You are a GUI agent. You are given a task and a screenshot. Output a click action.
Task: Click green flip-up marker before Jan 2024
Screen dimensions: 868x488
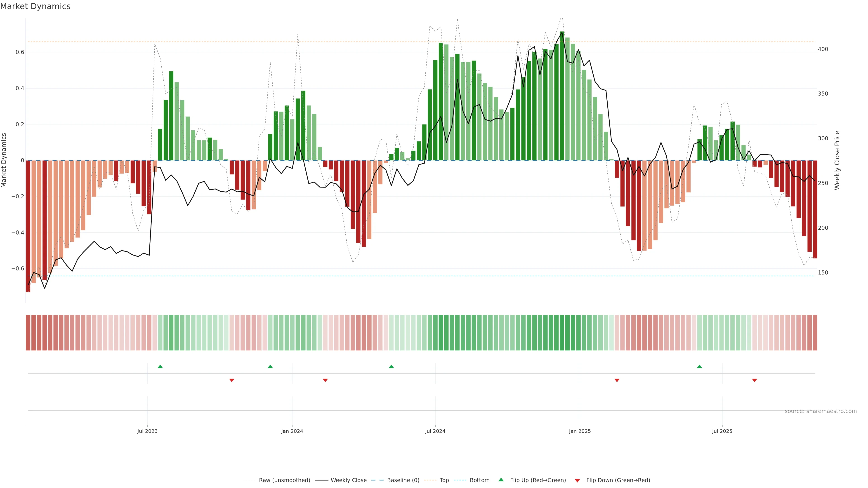pos(270,366)
